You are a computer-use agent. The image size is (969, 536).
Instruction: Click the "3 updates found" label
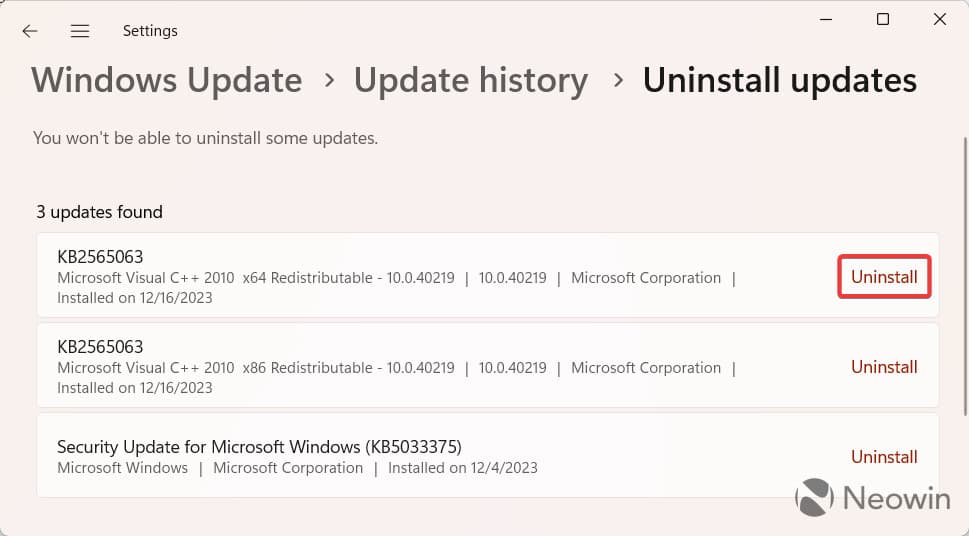(x=99, y=212)
